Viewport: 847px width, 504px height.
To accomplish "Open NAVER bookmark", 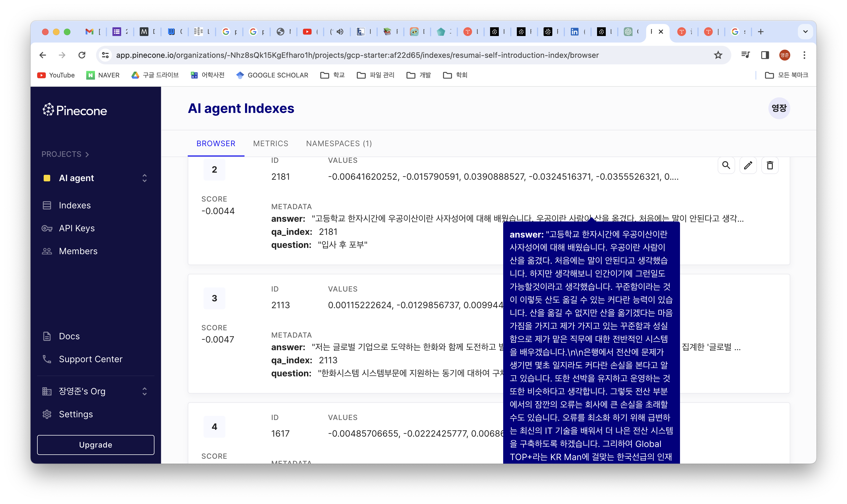I will tap(103, 75).
